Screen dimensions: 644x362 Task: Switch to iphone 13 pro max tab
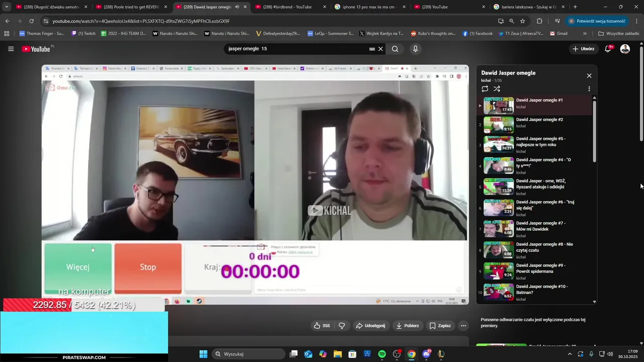(x=370, y=7)
